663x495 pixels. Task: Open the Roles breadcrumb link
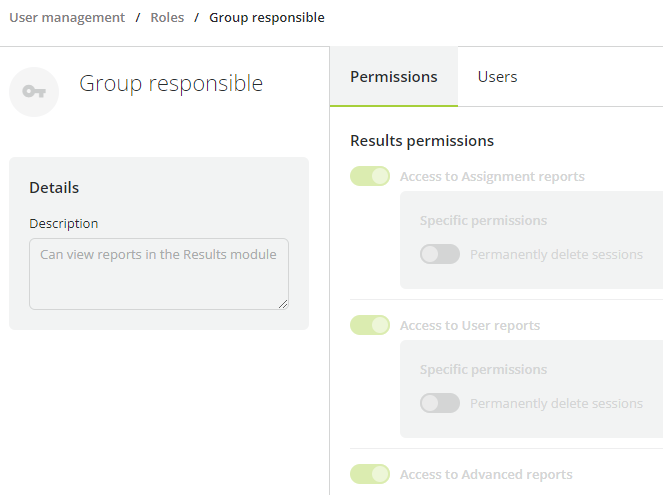(x=167, y=17)
